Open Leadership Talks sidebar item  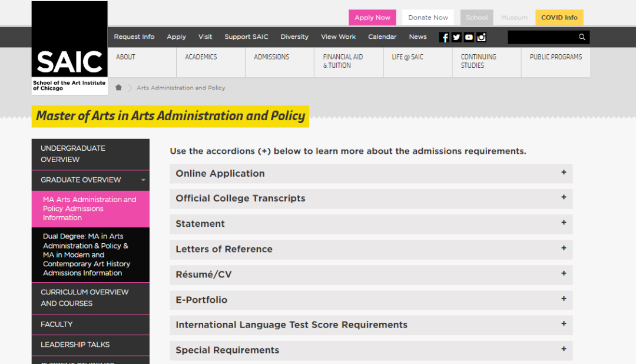pyautogui.click(x=91, y=345)
